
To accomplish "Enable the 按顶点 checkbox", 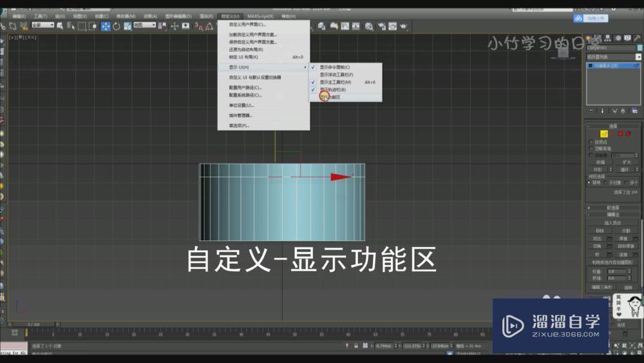I will click(591, 142).
